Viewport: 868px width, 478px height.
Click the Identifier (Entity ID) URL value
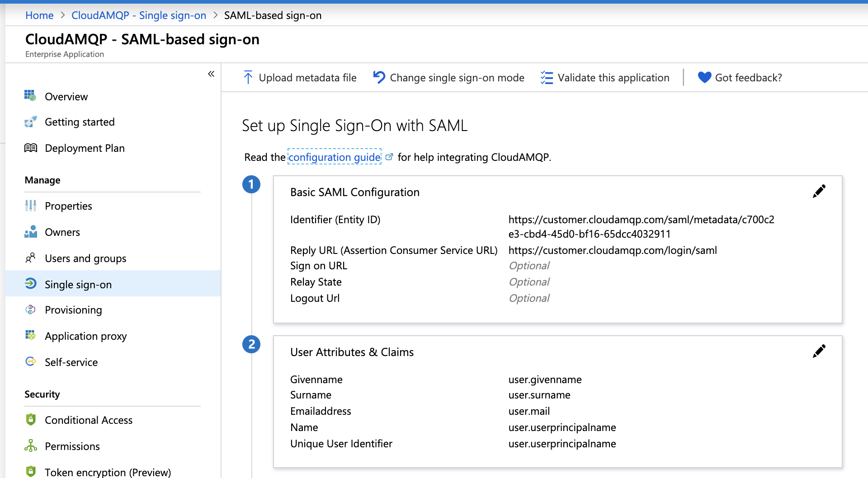[641, 227]
